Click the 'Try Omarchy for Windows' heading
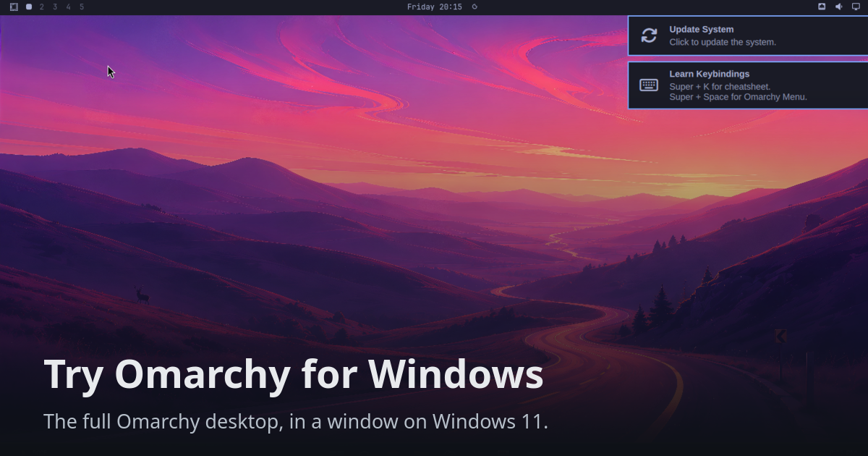Image resolution: width=868 pixels, height=456 pixels. [294, 375]
